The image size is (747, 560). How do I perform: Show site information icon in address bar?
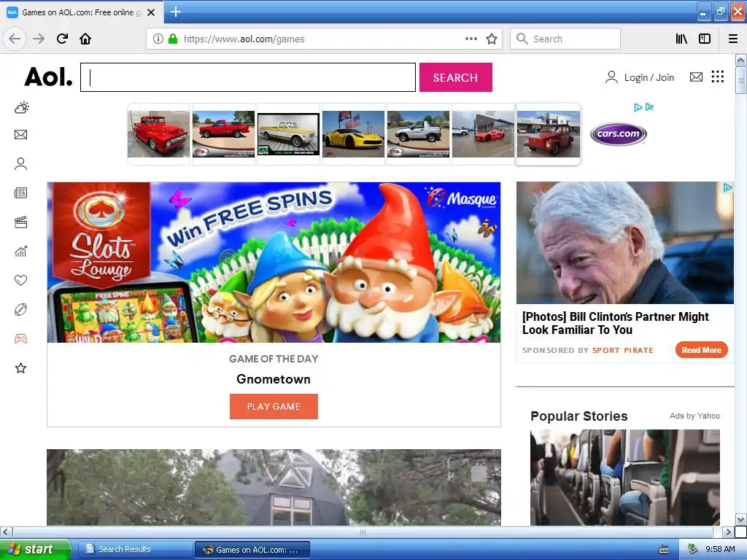pos(158,39)
